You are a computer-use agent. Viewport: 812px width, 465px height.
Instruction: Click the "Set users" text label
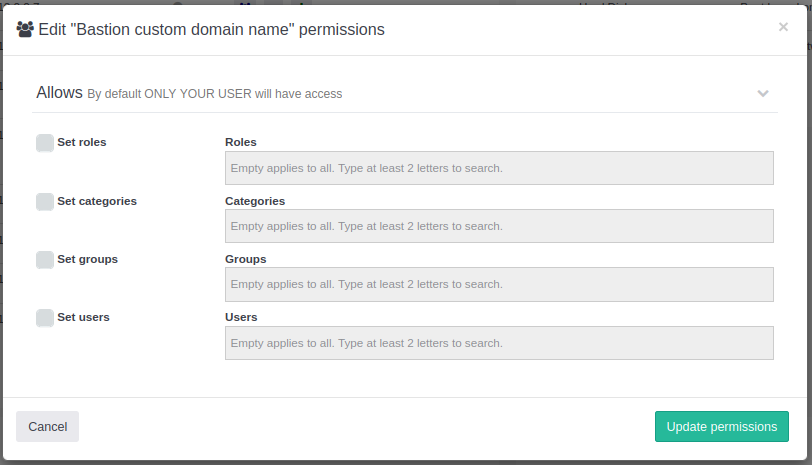tap(84, 318)
